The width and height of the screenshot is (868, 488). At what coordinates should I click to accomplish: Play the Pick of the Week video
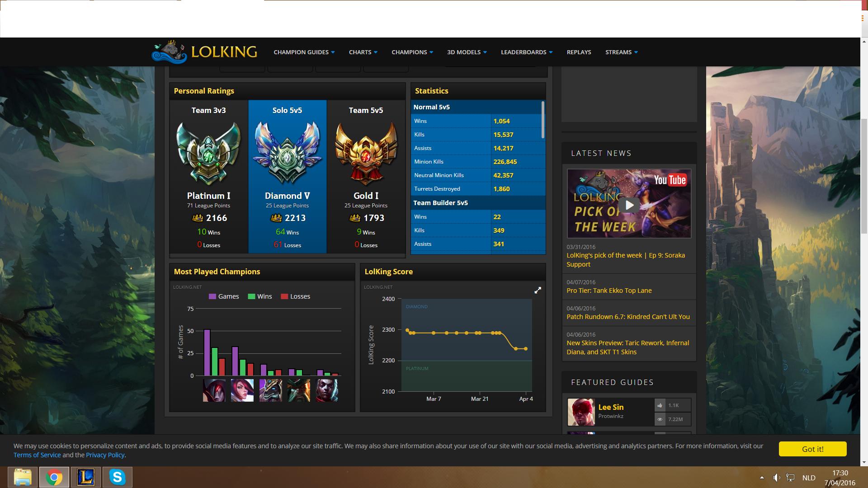tap(629, 205)
